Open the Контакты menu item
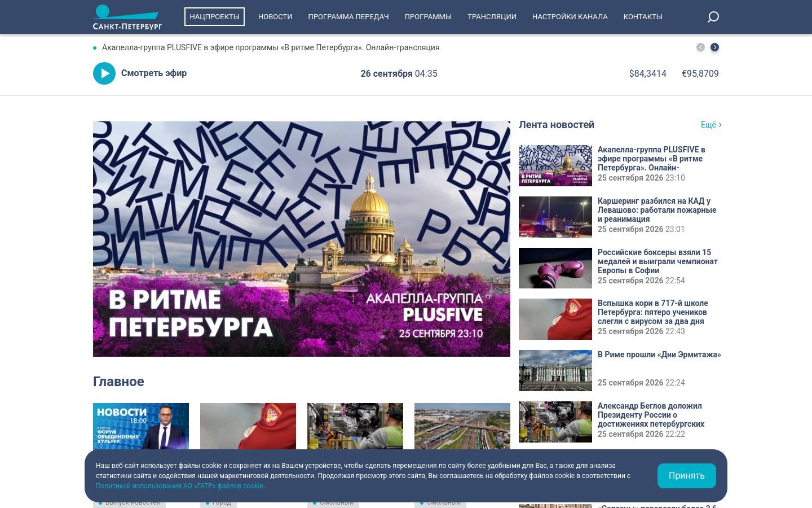Screen dimensions: 812x508 [643, 17]
